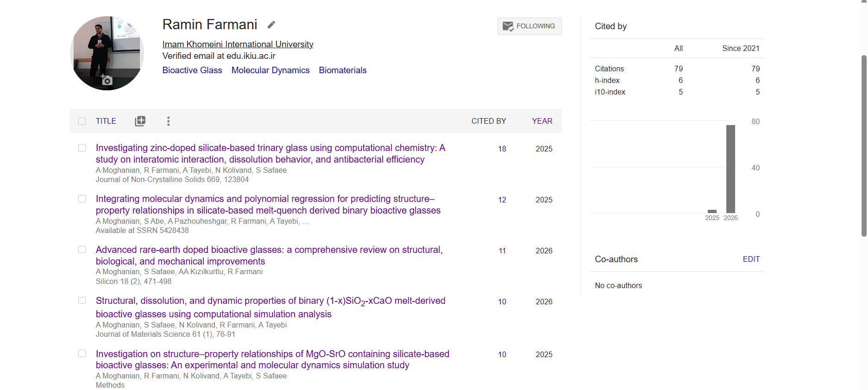Open the three-dot more options menu
868x390 pixels.
(x=168, y=121)
